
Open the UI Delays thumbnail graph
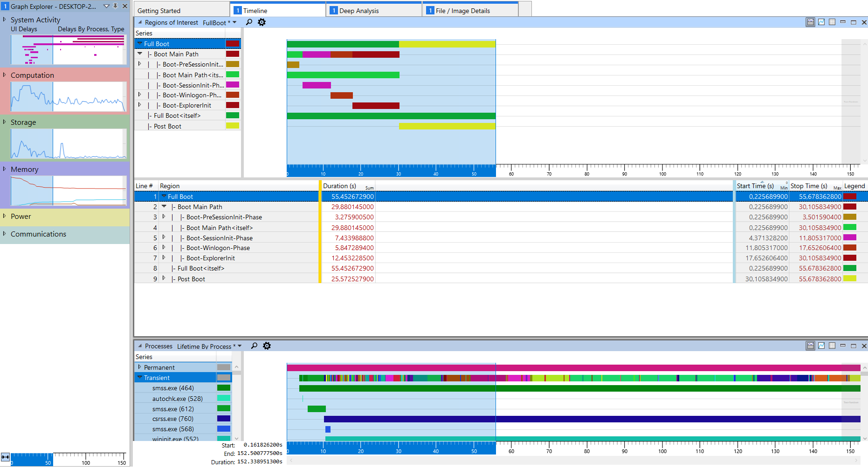pyautogui.click(x=69, y=49)
